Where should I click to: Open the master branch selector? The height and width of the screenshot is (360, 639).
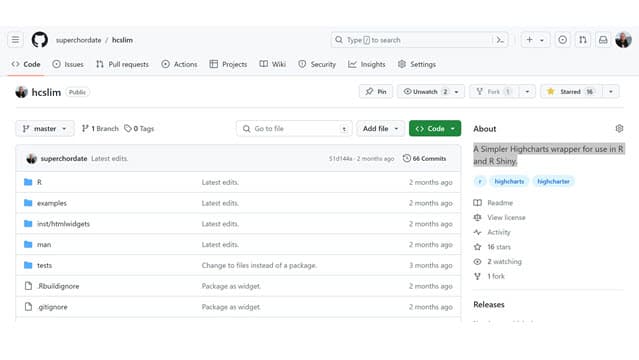pyautogui.click(x=45, y=128)
